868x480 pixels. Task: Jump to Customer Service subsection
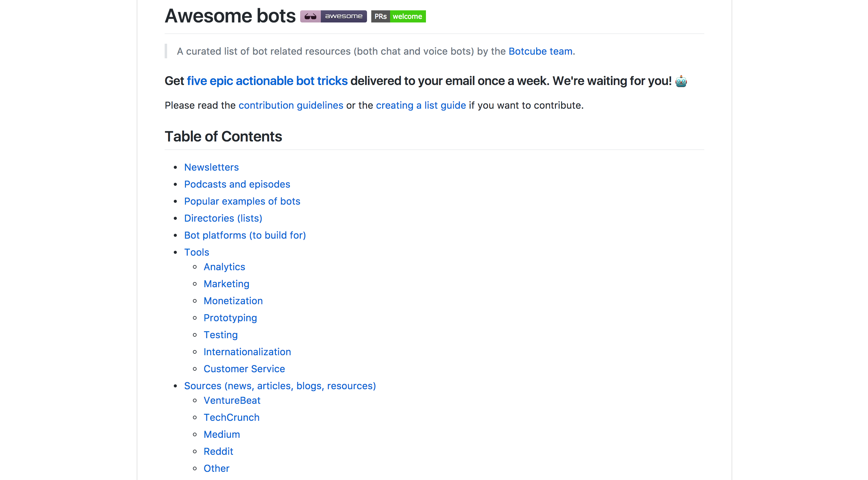point(244,369)
